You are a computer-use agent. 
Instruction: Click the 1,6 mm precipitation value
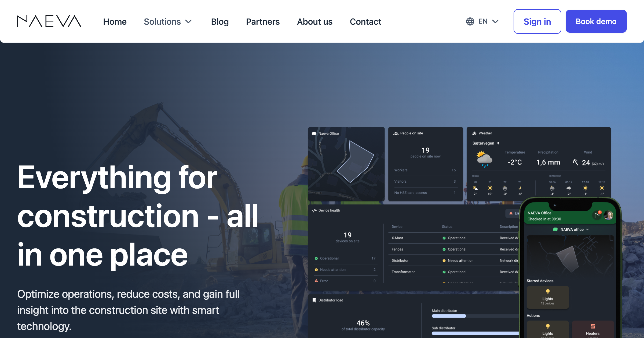pos(548,162)
